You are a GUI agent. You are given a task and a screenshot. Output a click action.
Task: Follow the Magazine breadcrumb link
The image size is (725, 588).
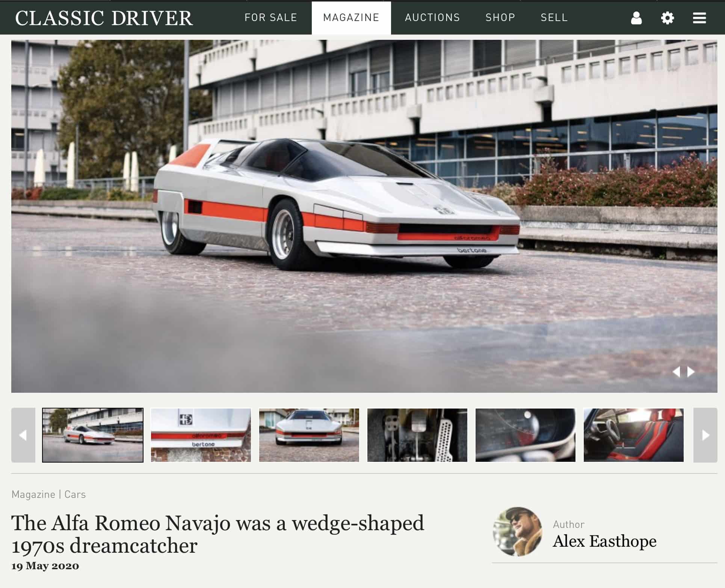click(33, 494)
